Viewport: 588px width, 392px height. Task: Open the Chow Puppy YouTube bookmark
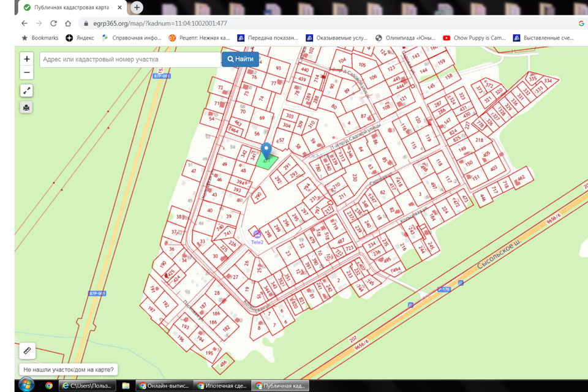[x=474, y=38]
